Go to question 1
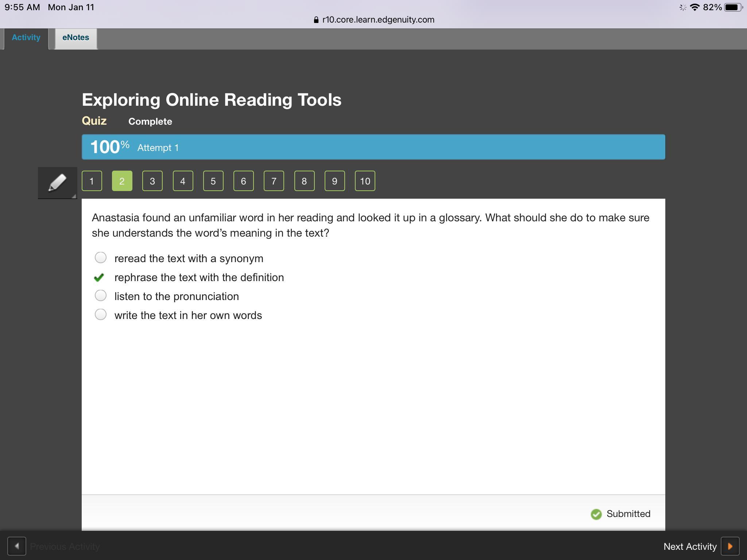Image resolution: width=747 pixels, height=560 pixels. pos(92,181)
